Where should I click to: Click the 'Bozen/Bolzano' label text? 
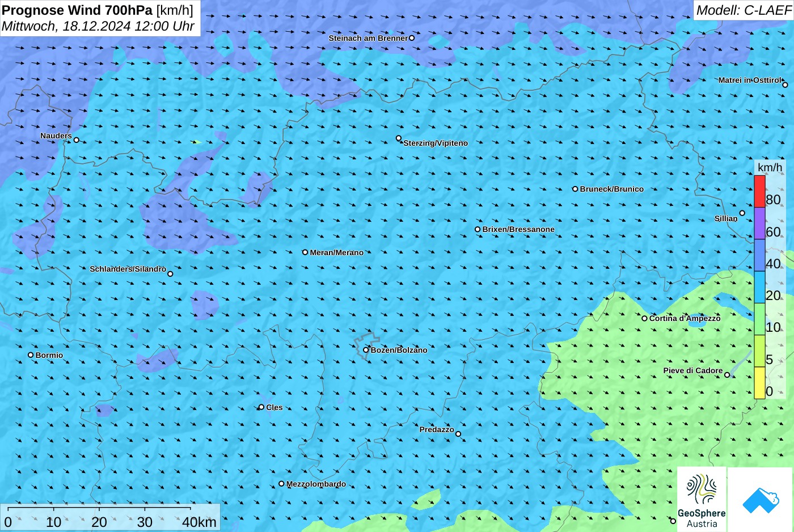tap(399, 350)
